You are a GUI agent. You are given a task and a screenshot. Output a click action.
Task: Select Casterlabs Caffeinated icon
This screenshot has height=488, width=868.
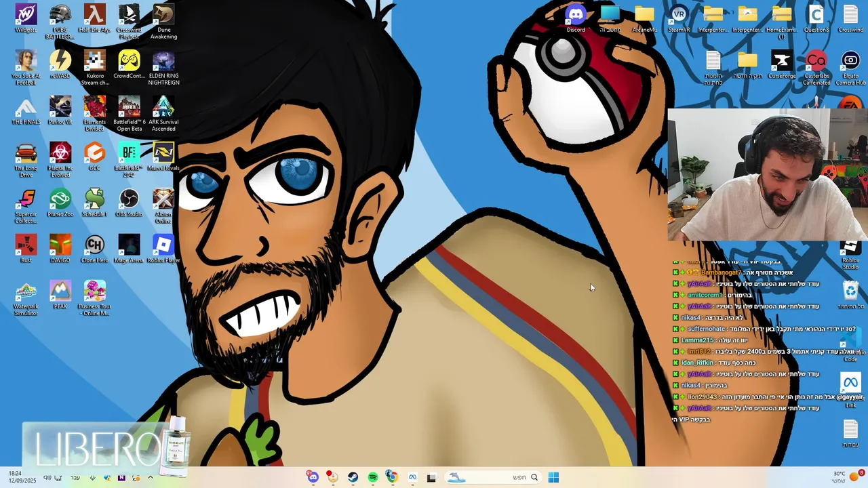[816, 67]
